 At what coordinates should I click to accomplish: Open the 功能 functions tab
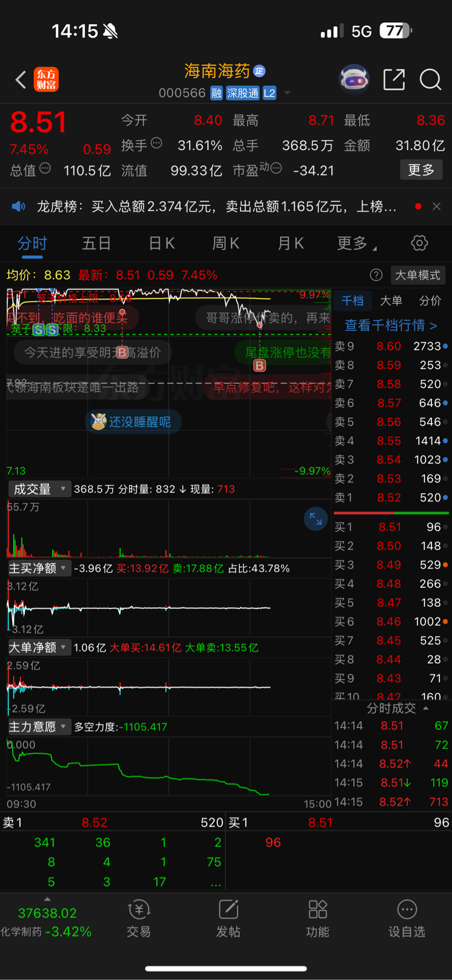pyautogui.click(x=318, y=918)
